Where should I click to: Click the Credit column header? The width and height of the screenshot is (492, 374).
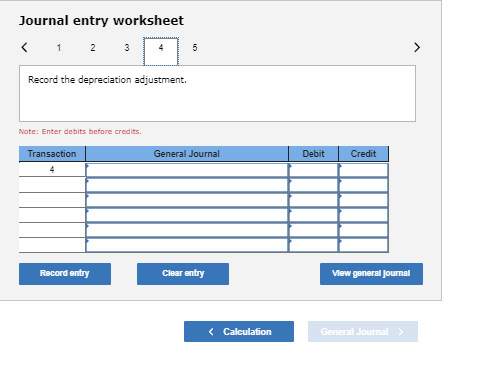[364, 154]
